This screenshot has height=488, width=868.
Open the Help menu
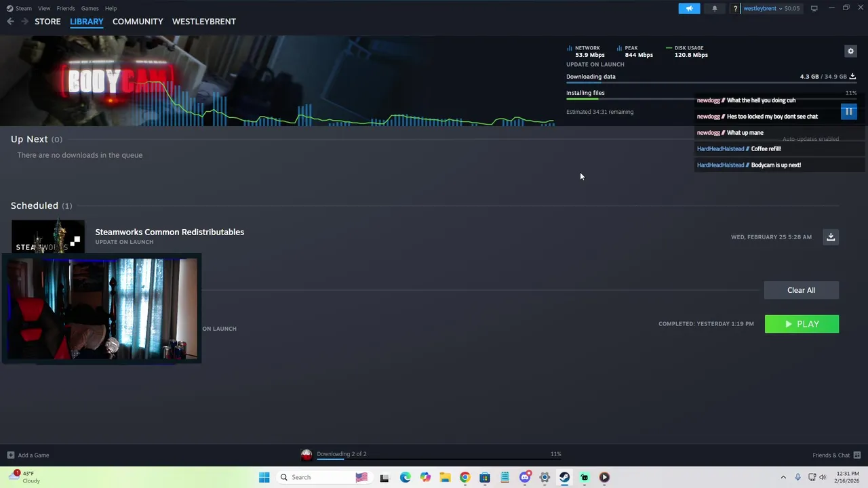pyautogui.click(x=111, y=8)
